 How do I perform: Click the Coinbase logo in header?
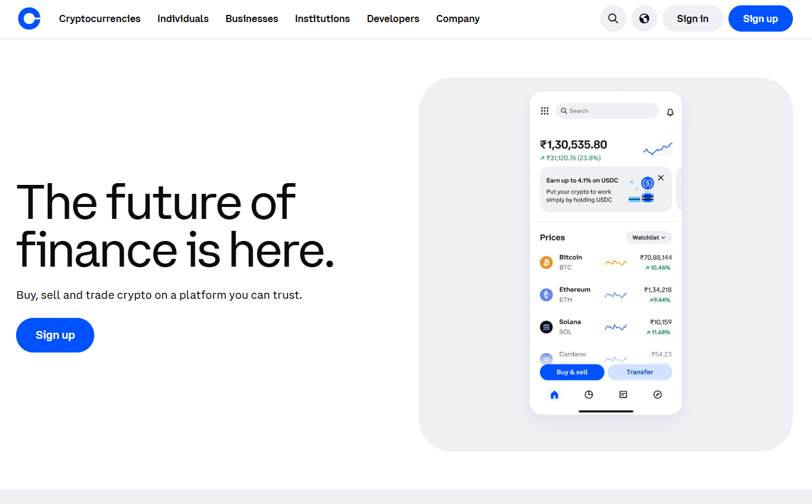[29, 18]
